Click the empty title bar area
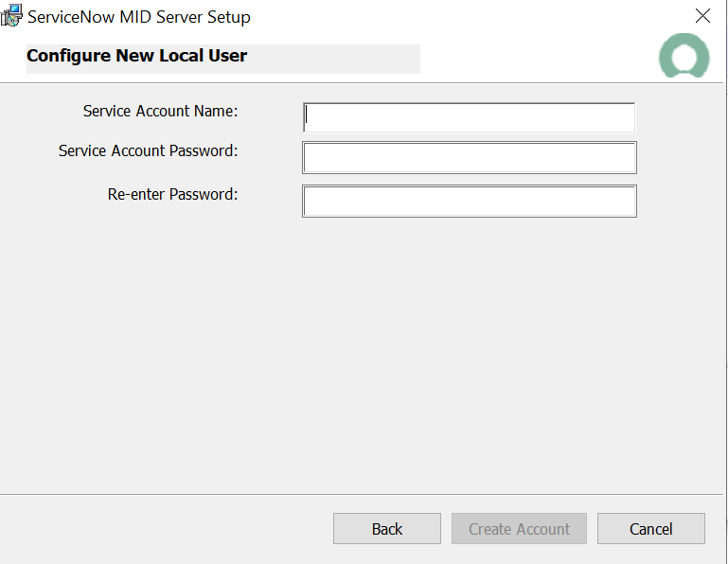 (x=473, y=16)
